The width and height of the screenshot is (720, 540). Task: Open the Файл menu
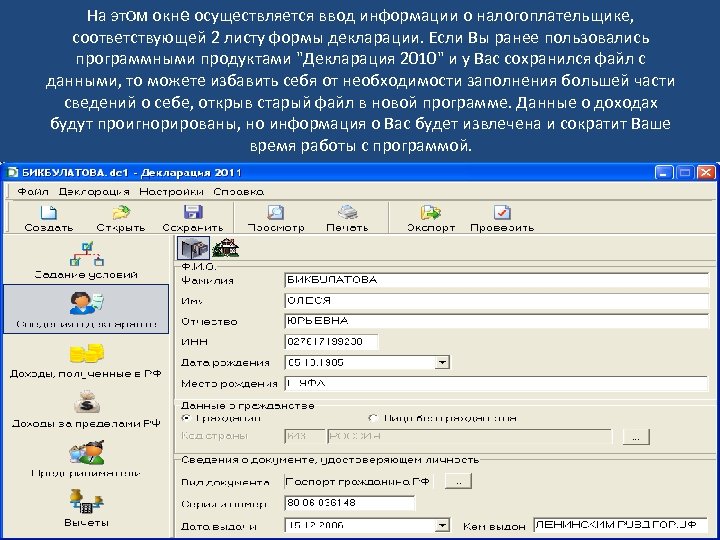coord(33,192)
